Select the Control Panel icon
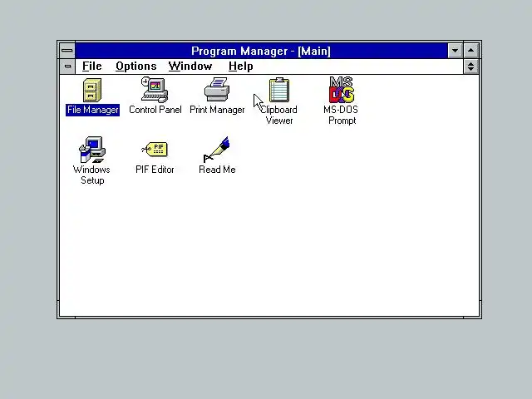 [x=155, y=90]
